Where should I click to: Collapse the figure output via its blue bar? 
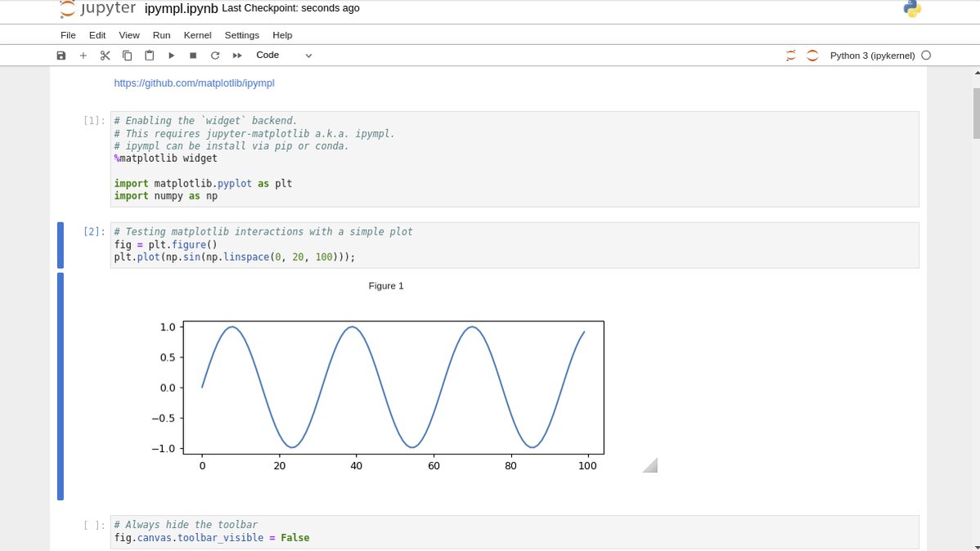[x=61, y=387]
